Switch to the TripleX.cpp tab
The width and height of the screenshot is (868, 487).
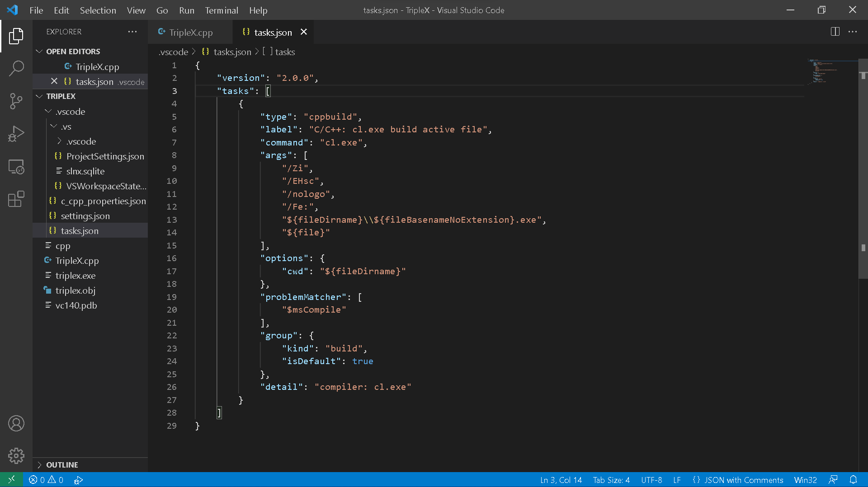(190, 33)
